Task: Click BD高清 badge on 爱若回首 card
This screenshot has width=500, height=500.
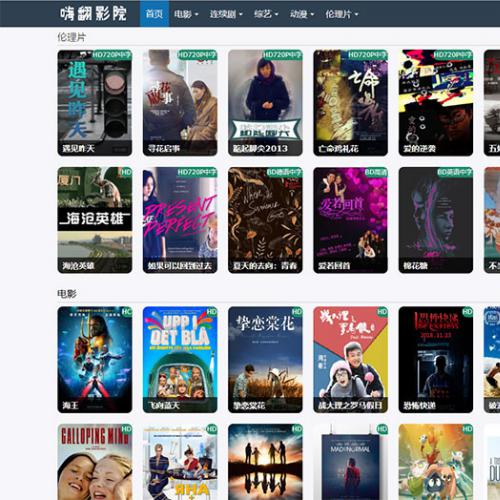Action: click(x=376, y=172)
